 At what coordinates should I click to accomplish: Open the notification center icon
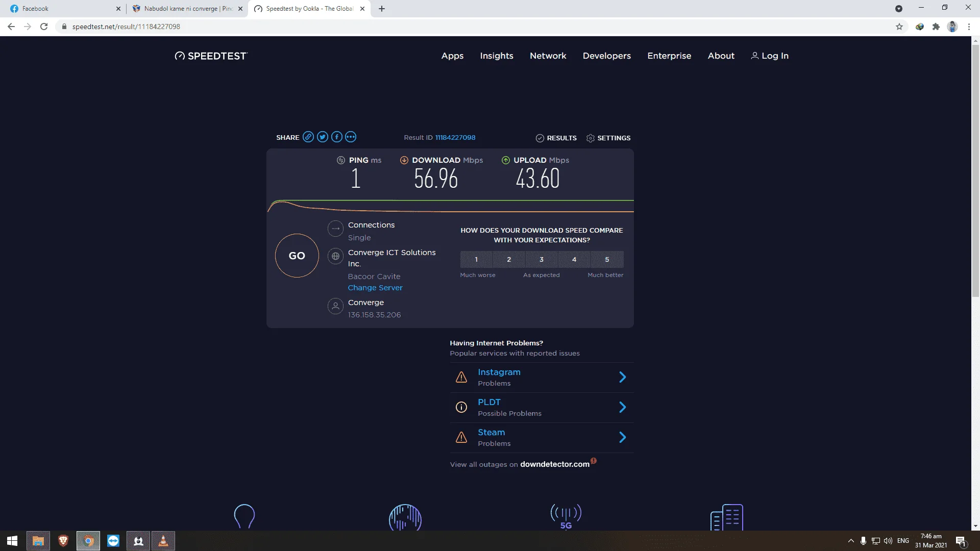[961, 541]
